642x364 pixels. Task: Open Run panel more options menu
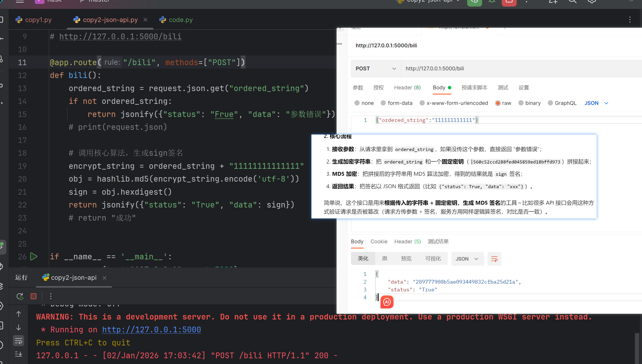(51, 296)
